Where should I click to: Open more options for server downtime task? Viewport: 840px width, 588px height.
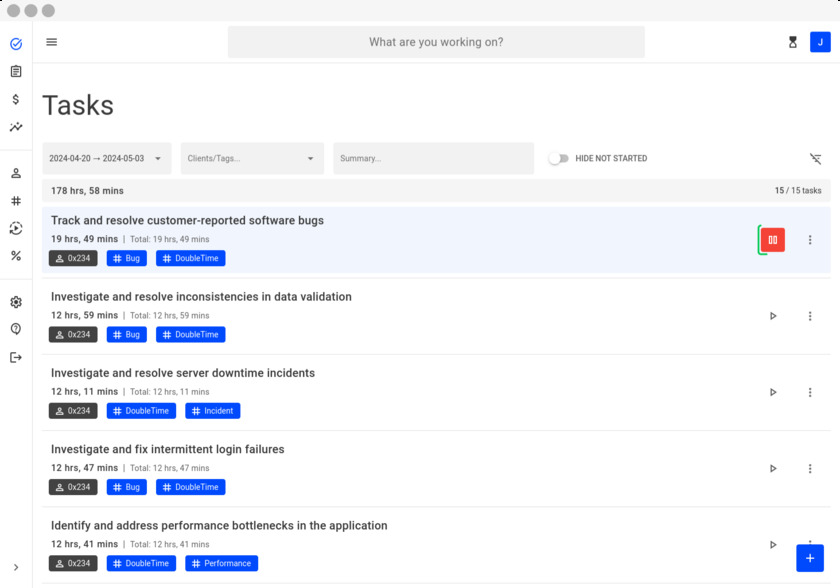pos(810,392)
